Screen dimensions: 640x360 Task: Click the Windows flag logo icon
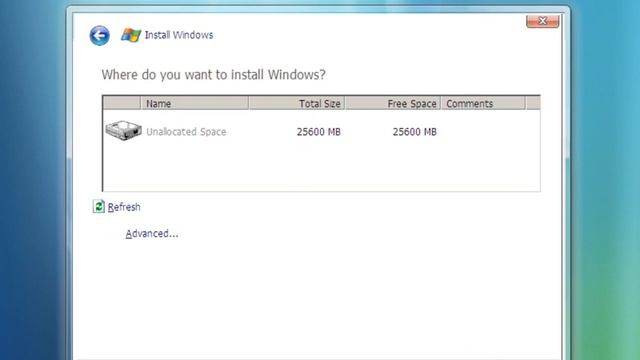click(x=131, y=35)
